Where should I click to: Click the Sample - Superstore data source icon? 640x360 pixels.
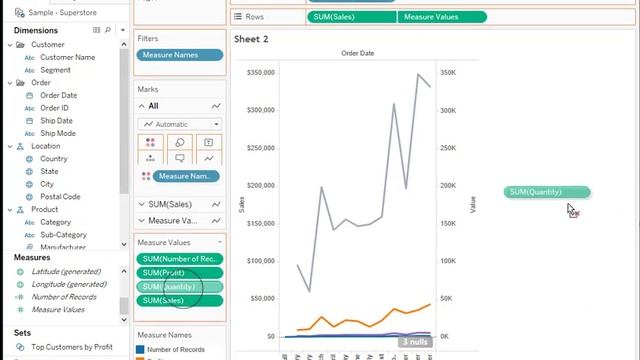[20, 13]
